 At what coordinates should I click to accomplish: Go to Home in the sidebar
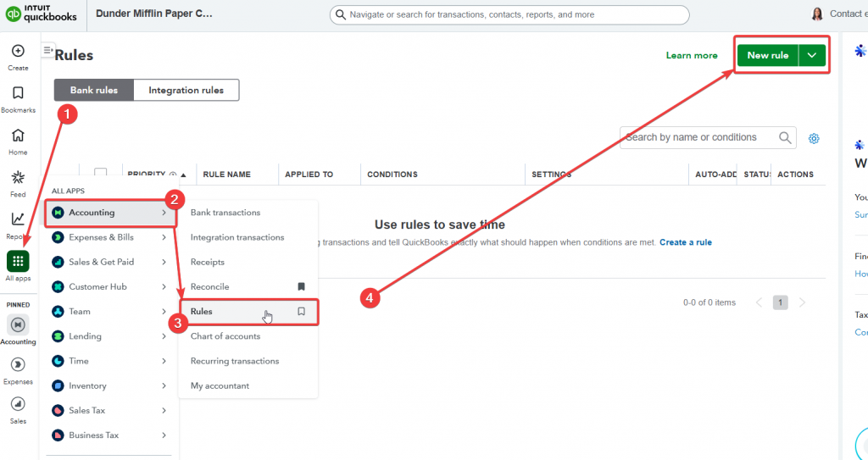(18, 136)
